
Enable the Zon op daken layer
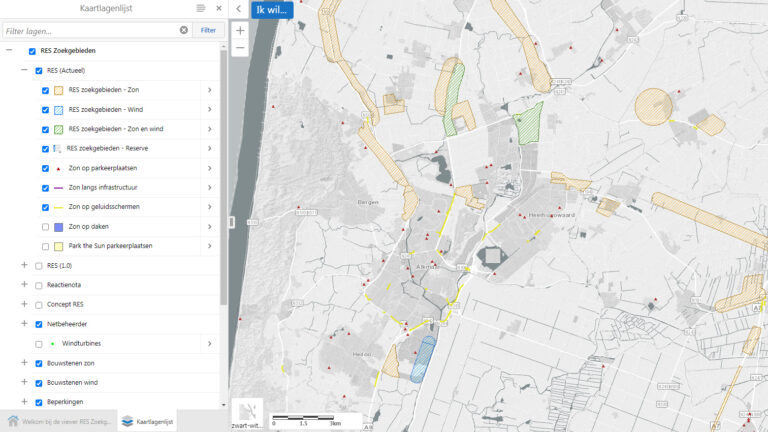pyautogui.click(x=45, y=227)
